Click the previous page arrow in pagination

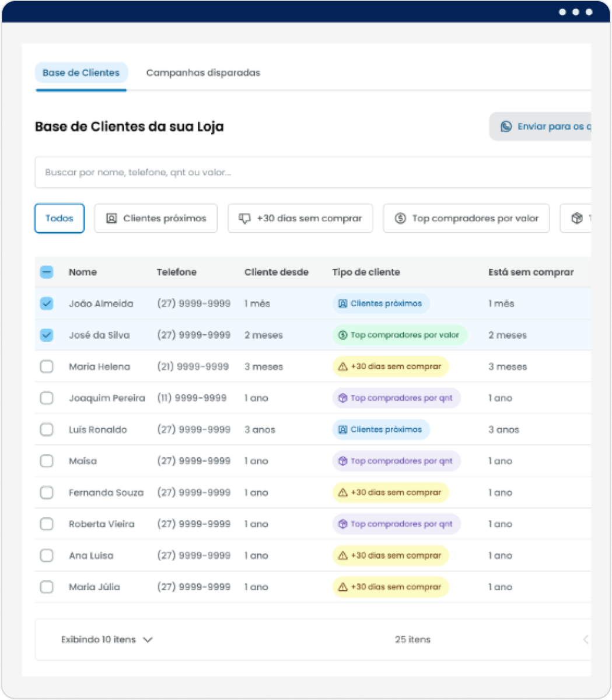coord(586,640)
